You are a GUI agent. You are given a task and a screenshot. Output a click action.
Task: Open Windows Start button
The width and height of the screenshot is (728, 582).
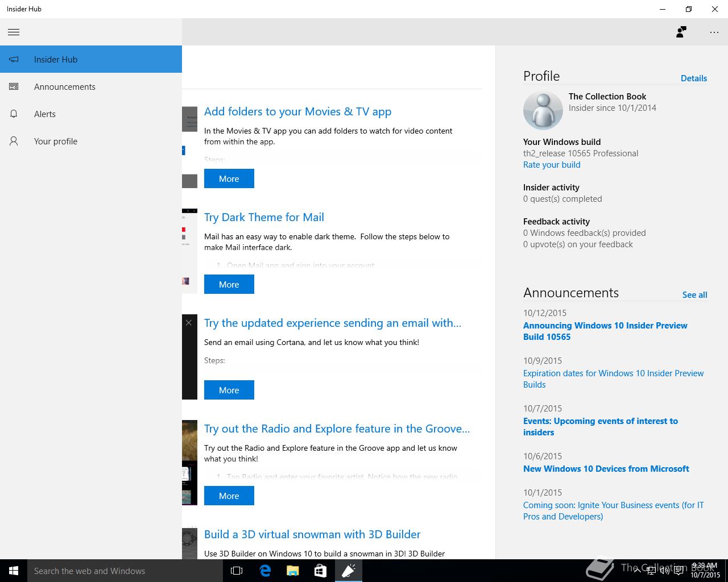pos(14,571)
